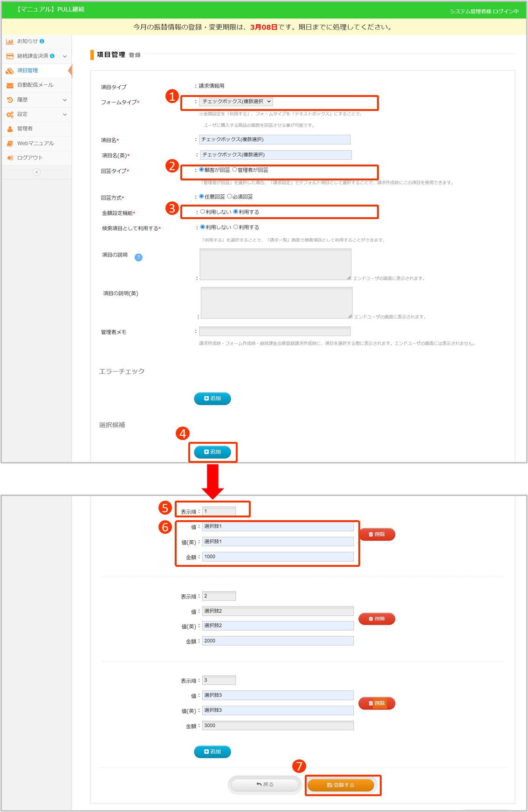This screenshot has height=812, width=528.
Task: Open the フォームタイプ dropdown
Action: point(236,101)
